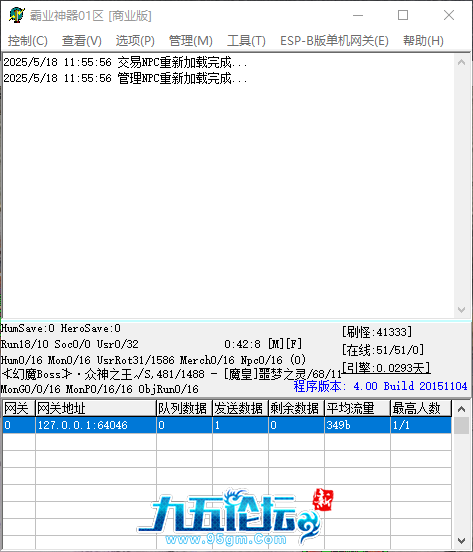Image resolution: width=473 pixels, height=552 pixels.
Task: Close the 霸业神器01区 window
Action: coord(449,15)
